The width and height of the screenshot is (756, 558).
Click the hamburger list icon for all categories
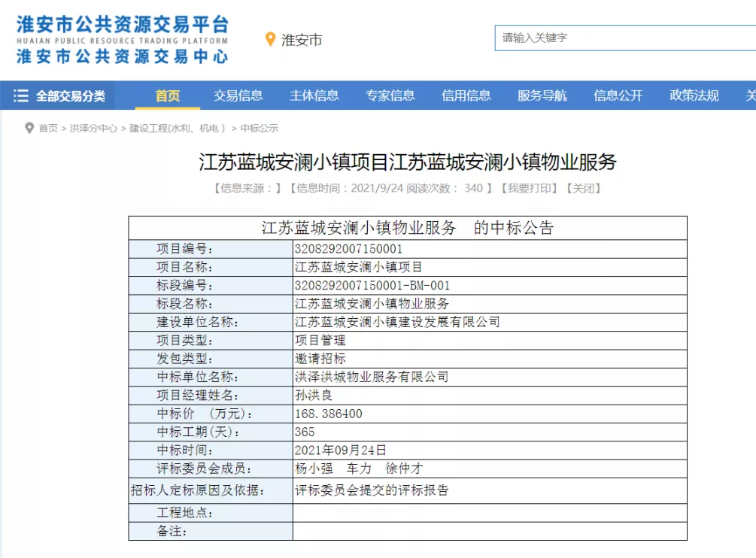(21, 96)
